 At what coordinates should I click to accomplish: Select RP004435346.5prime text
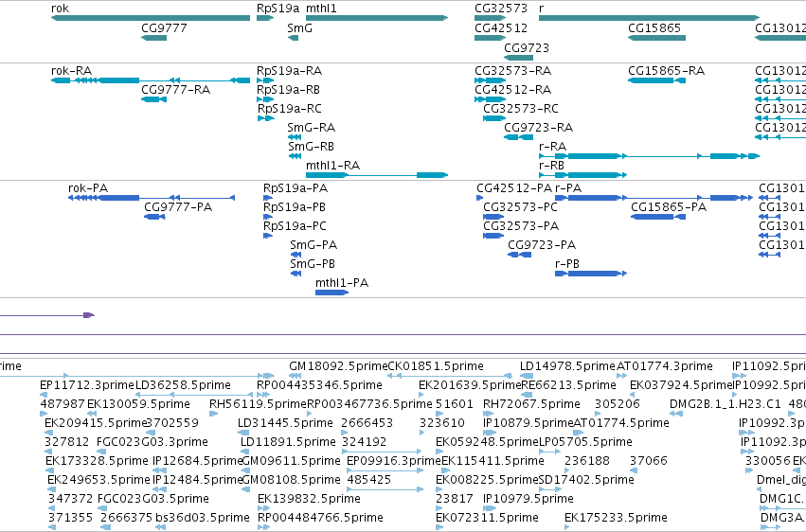(x=320, y=385)
